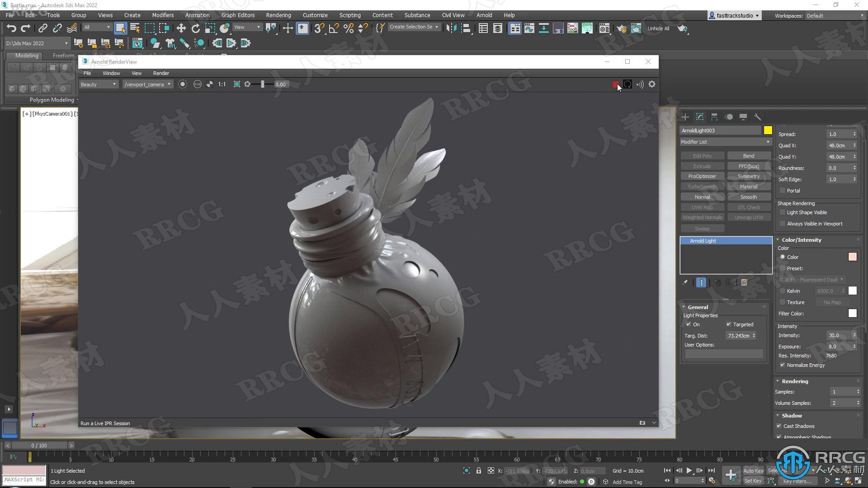This screenshot has width=868, height=488.
Task: Click the Bend modifier button
Action: [x=749, y=156]
